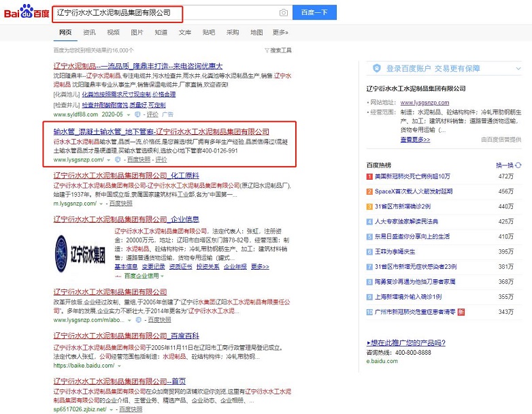
Task: Click 辽宁衍水集团 logo thumbnail
Action: 81,253
